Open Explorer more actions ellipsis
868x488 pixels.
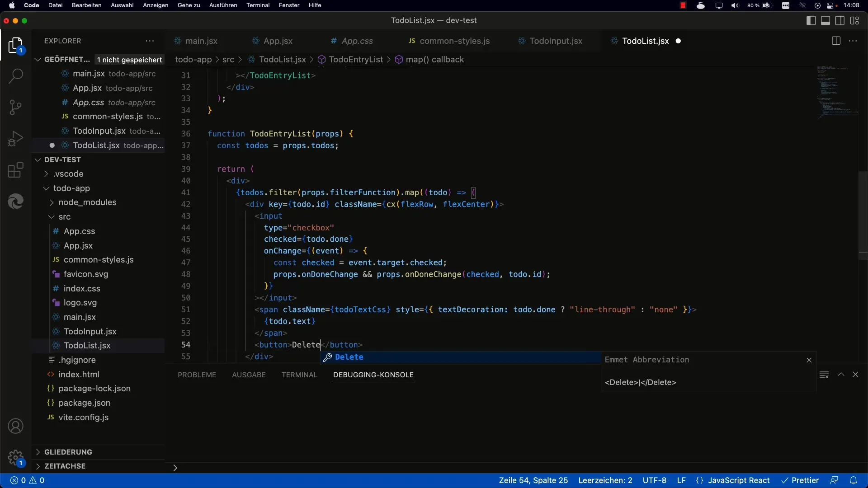[150, 41]
